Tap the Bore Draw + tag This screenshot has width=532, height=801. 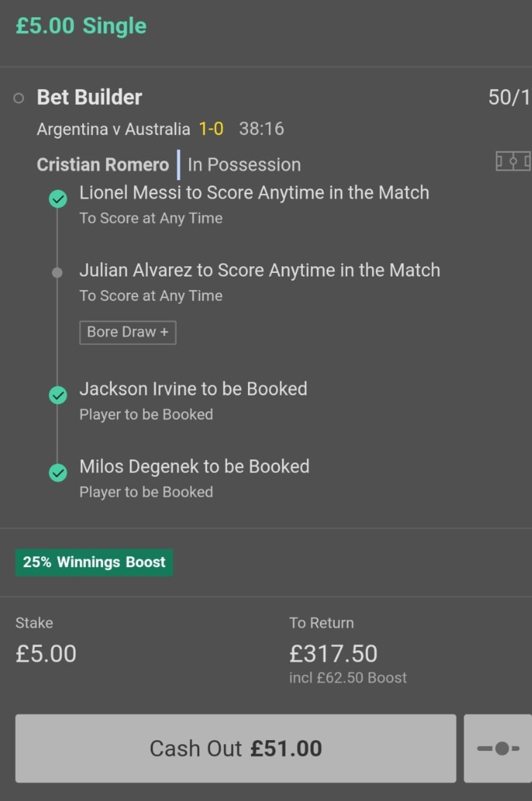pos(127,332)
